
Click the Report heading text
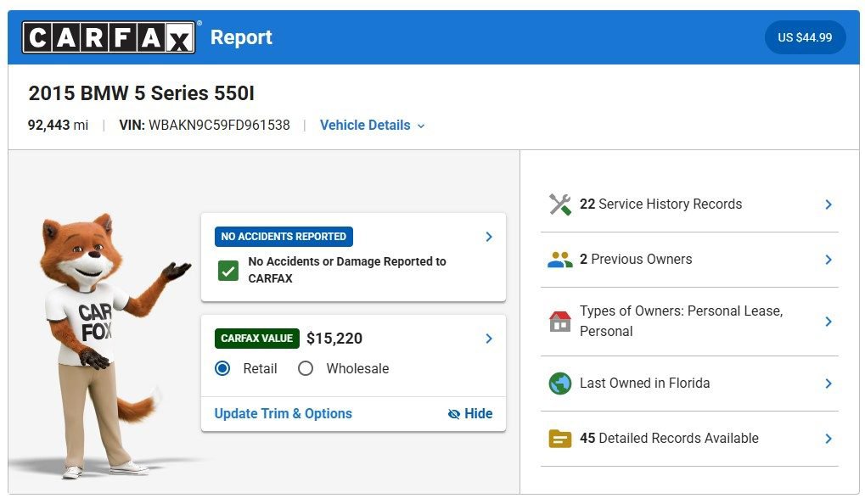coord(241,37)
